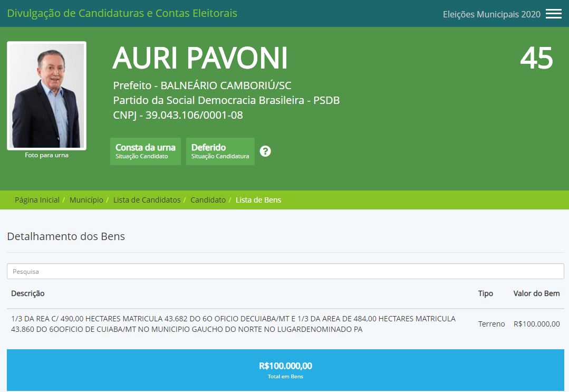Go to Página Inicial breadcrumb
The width and height of the screenshot is (569, 392).
click(x=37, y=200)
